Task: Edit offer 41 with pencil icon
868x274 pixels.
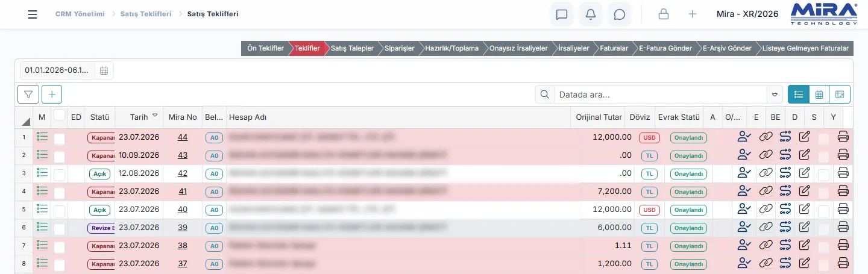Action: (804, 191)
